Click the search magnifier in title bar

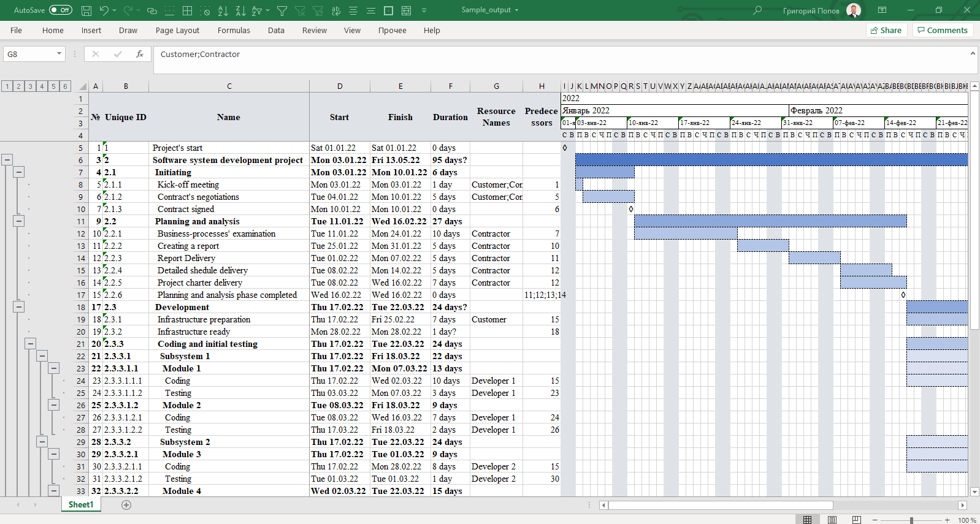pyautogui.click(x=757, y=10)
